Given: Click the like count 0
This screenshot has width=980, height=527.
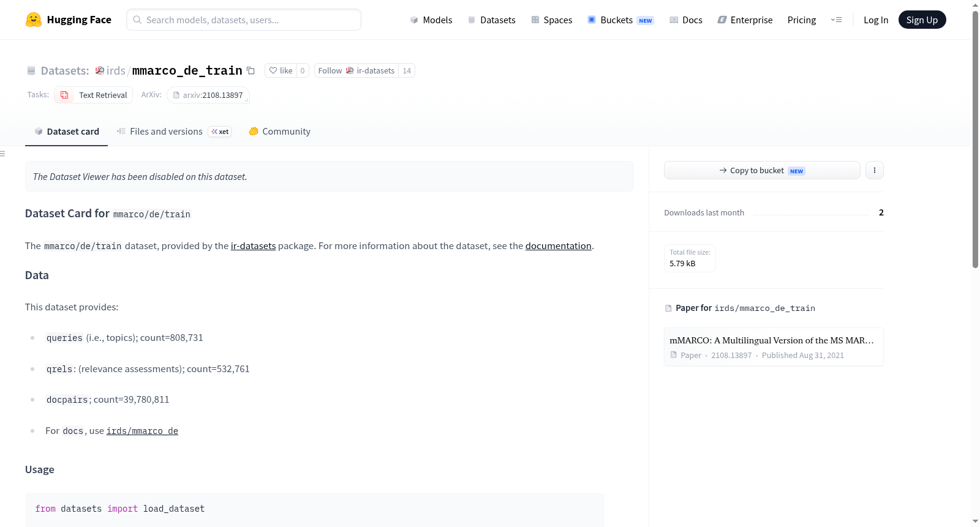Looking at the screenshot, I should 303,70.
